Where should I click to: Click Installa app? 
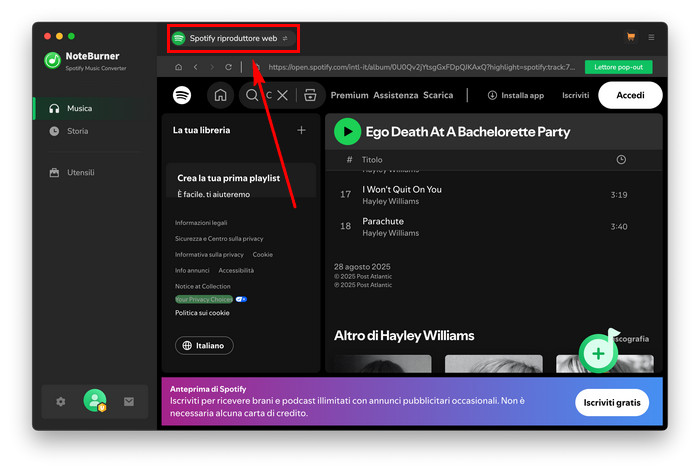(x=516, y=95)
